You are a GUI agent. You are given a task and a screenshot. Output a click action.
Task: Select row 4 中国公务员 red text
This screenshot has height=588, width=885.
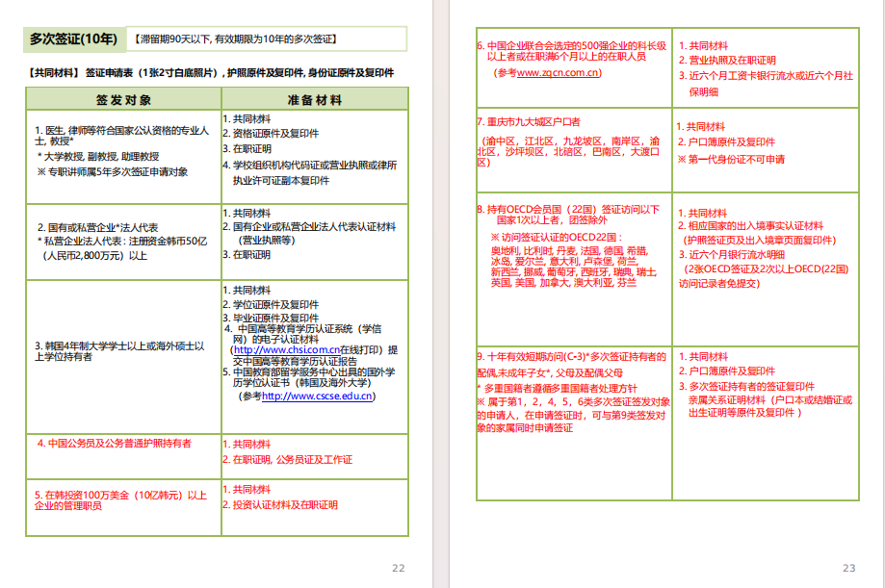click(115, 444)
